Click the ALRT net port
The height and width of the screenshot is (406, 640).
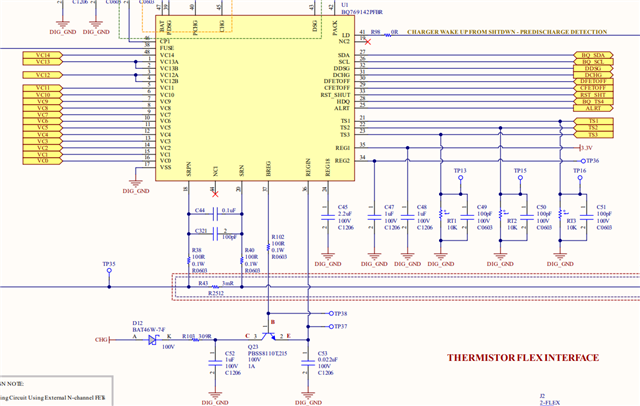pyautogui.click(x=593, y=108)
